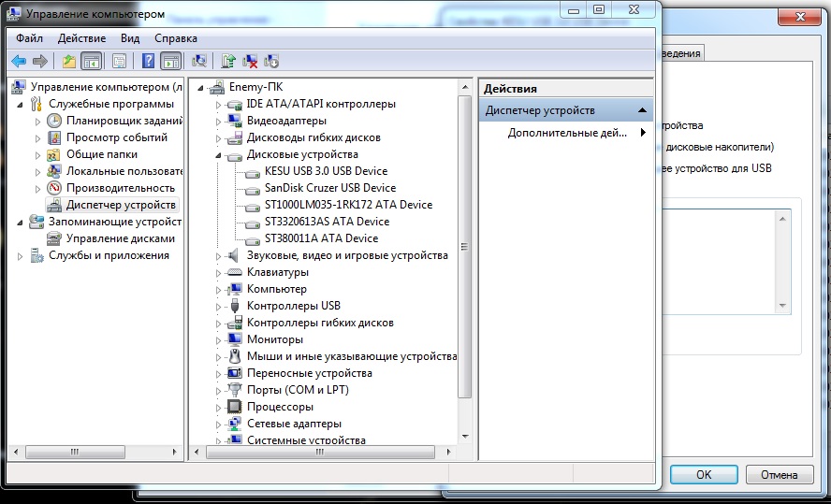Click the Uninstall device icon with red X
831x504 pixels.
pos(250,62)
